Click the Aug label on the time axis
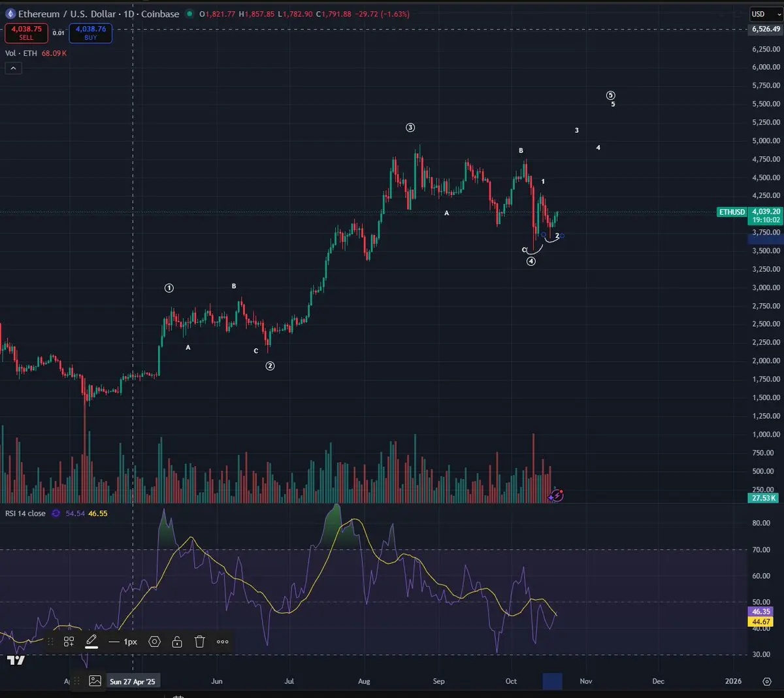This screenshot has width=784, height=698. click(364, 681)
